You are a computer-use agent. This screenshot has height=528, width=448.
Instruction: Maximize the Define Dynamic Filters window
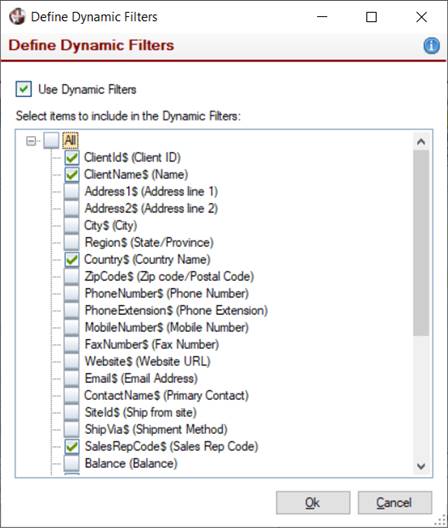tap(371, 17)
